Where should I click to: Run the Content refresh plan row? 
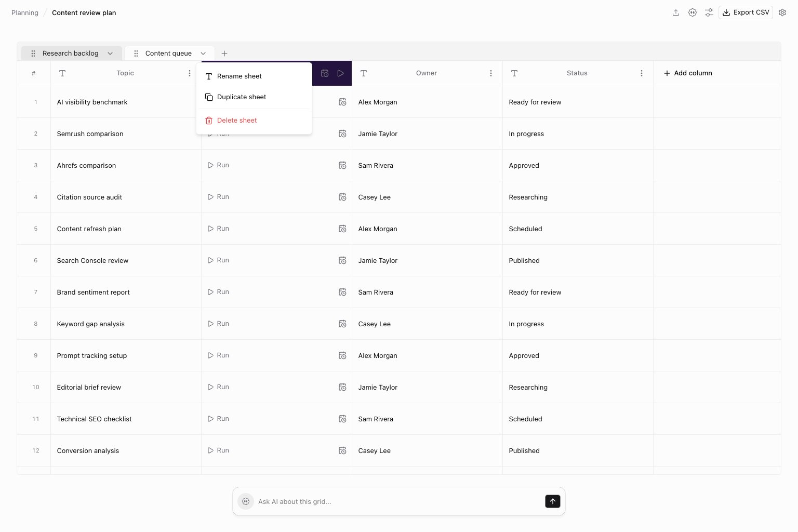218,229
